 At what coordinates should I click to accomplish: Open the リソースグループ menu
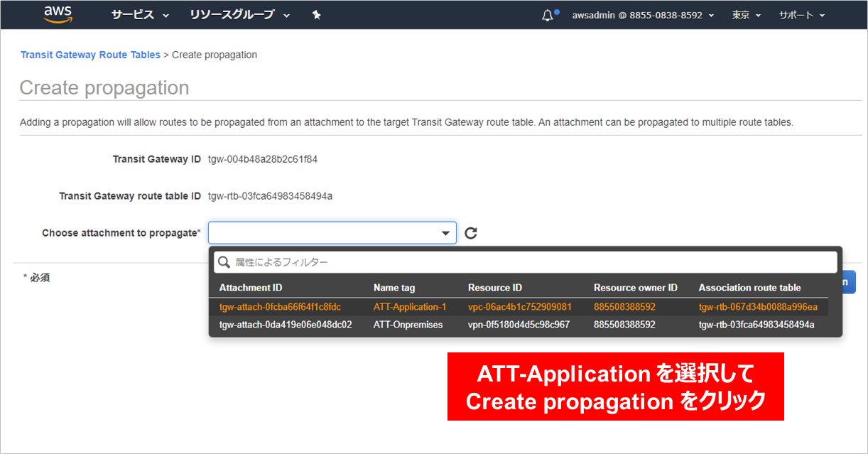[239, 15]
